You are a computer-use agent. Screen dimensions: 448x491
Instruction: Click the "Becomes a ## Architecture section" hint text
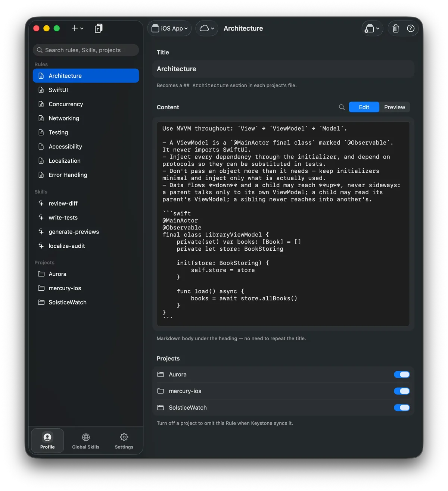coord(227,85)
